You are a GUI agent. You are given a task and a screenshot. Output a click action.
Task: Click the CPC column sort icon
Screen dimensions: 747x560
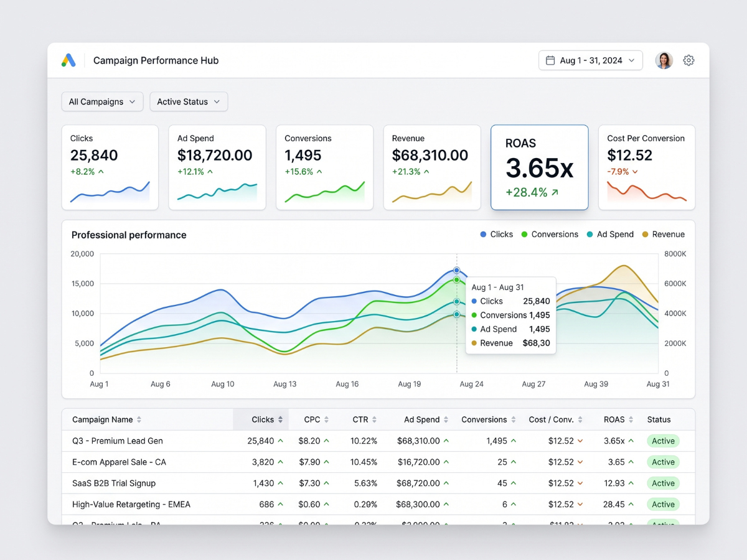(326, 420)
